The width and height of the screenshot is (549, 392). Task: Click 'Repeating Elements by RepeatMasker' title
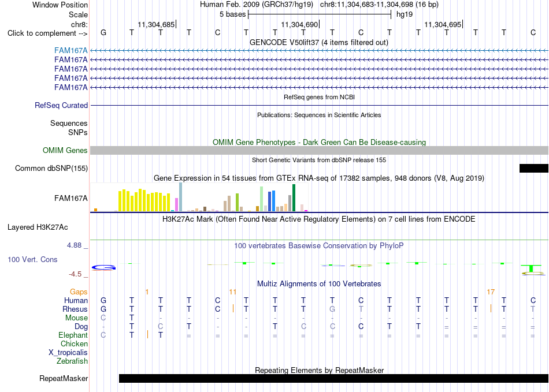319,370
